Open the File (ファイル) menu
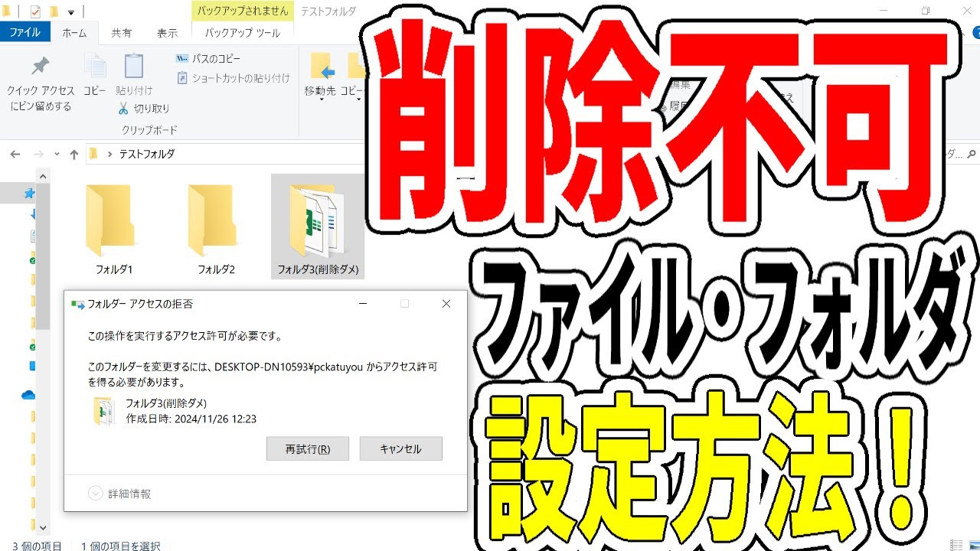 point(25,33)
